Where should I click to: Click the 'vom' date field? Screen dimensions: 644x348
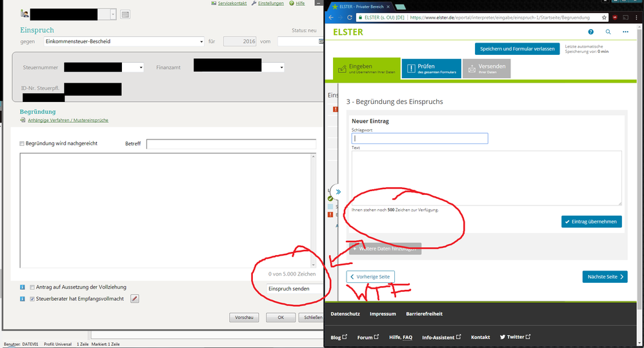point(300,41)
